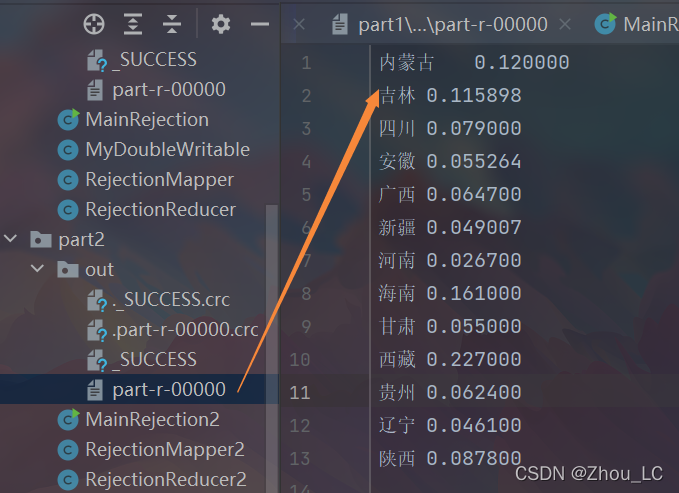Click line number 11 in gutter

pos(300,393)
